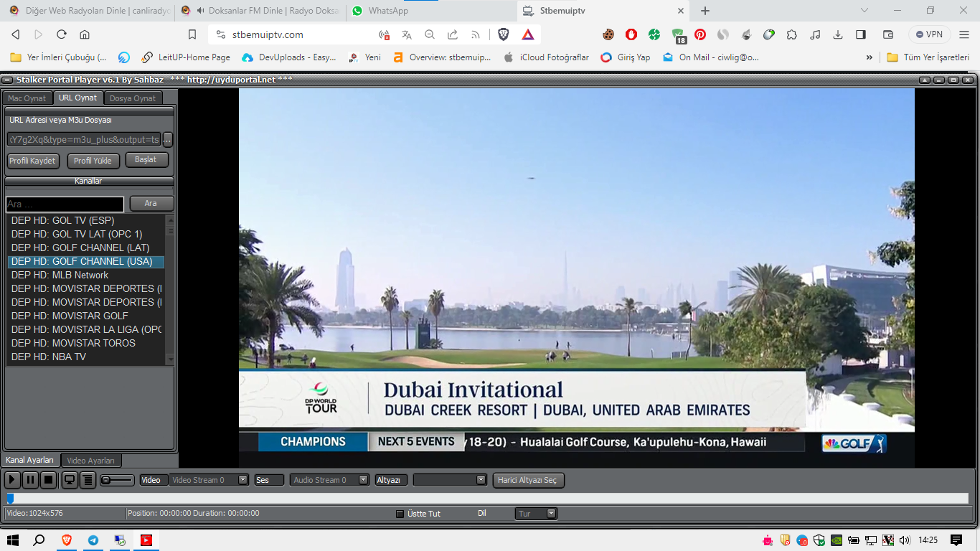
Task: Click the playback seek bar position marker
Action: [x=10, y=499]
